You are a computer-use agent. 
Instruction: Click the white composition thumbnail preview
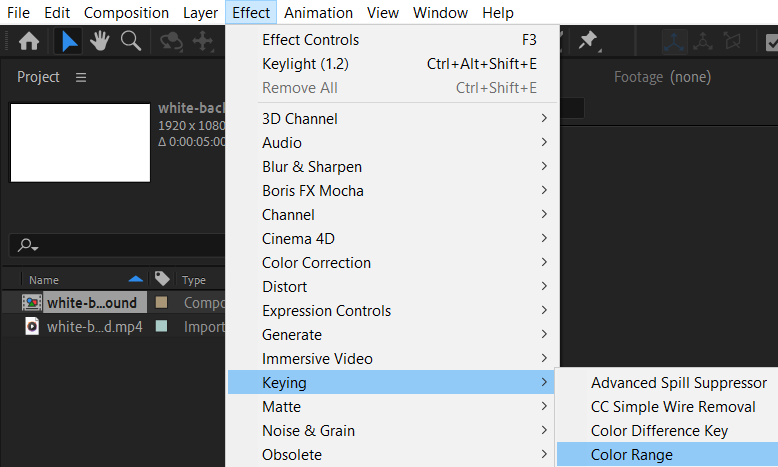click(x=80, y=142)
